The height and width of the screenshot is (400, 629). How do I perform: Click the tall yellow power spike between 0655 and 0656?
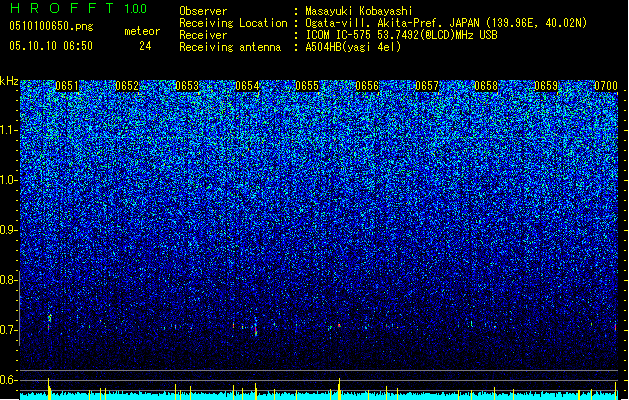339,388
